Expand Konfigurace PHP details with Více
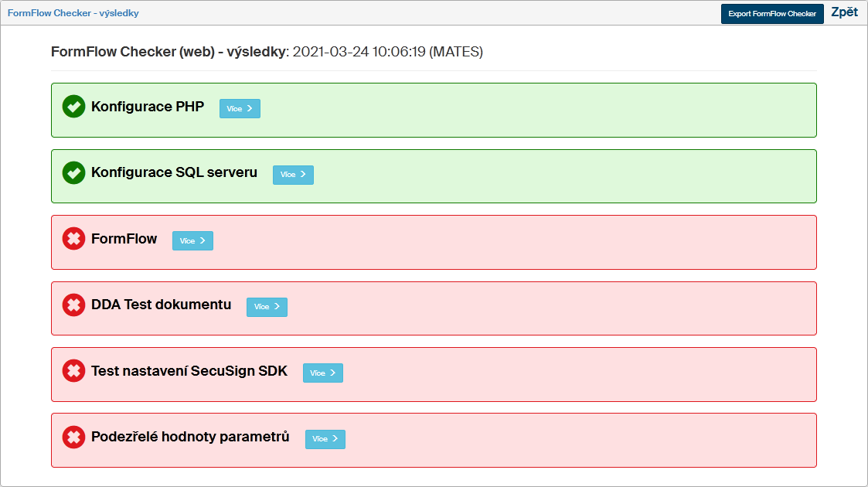Viewport: 868px width, 487px height. 240,109
